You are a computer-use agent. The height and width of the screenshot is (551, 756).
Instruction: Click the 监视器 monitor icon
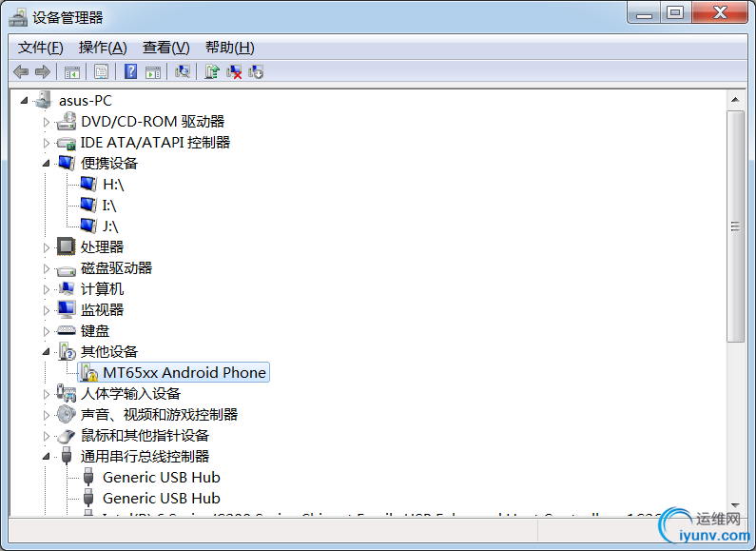click(66, 309)
